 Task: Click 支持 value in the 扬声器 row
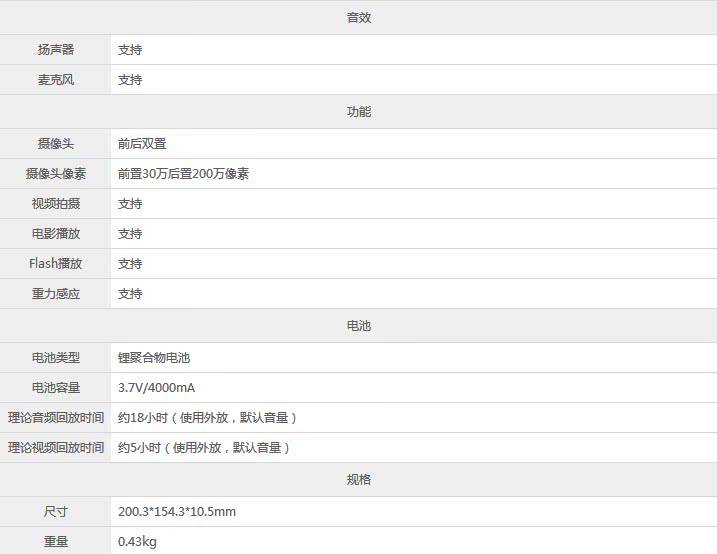pyautogui.click(x=130, y=49)
